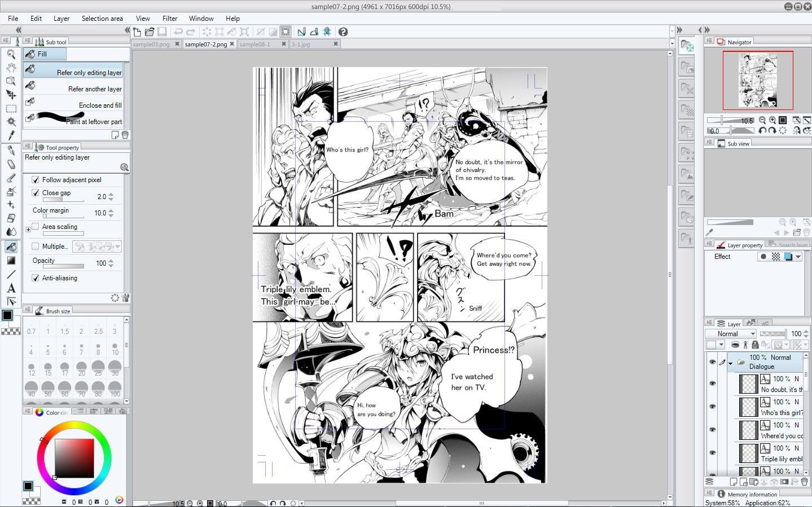Pick the brush size 100 preset
The height and width of the screenshot is (507, 812).
pyautogui.click(x=115, y=390)
